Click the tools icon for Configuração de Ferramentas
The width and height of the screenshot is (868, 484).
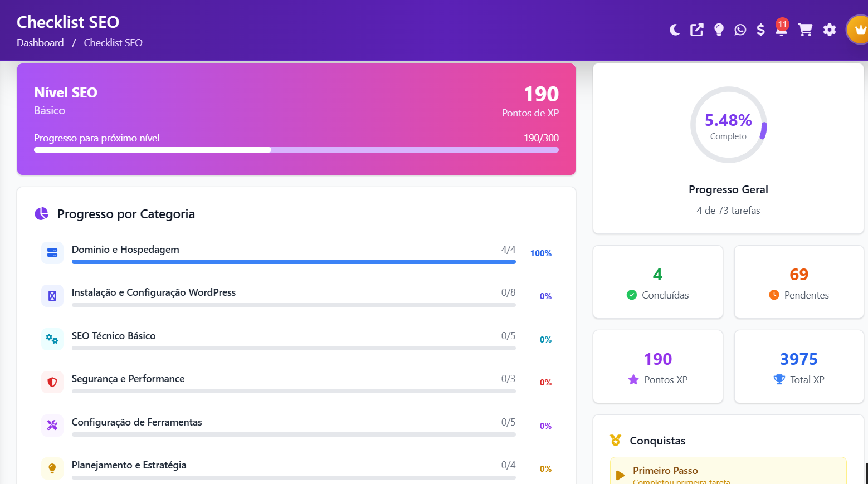(52, 425)
